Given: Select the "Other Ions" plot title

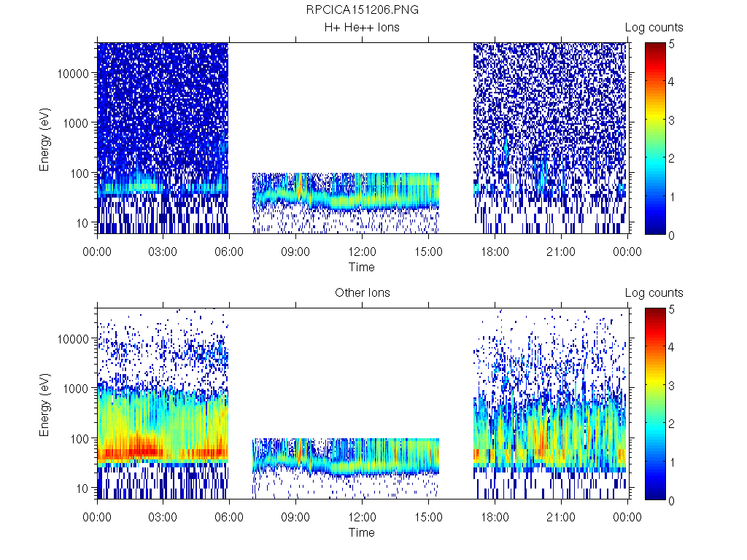Looking at the screenshot, I should click(x=362, y=292).
